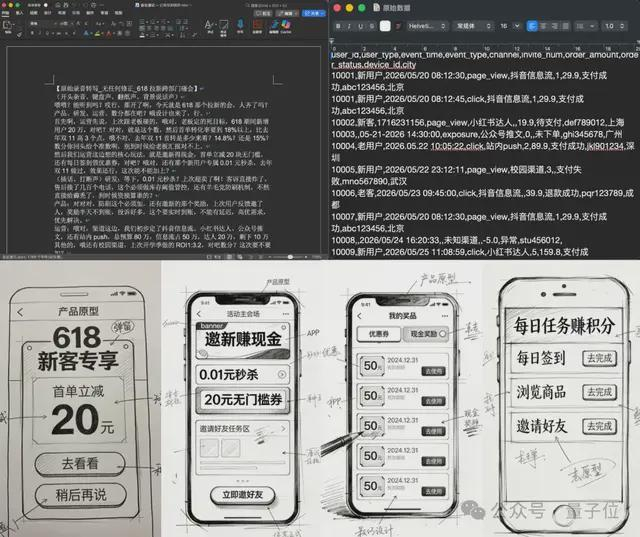The height and width of the screenshot is (537, 640).
Task: Click the more dots in the 活动主会场 mockup
Action: click(285, 314)
